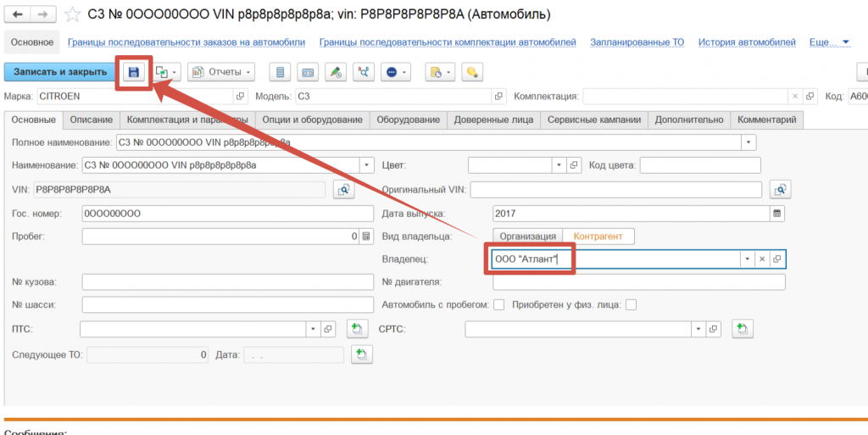The height and width of the screenshot is (435, 868).
Task: Open the Сервисные кампании tab
Action: pos(593,120)
